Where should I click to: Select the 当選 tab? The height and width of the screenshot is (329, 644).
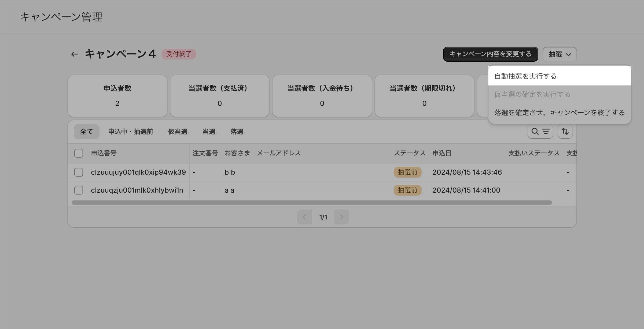(209, 132)
